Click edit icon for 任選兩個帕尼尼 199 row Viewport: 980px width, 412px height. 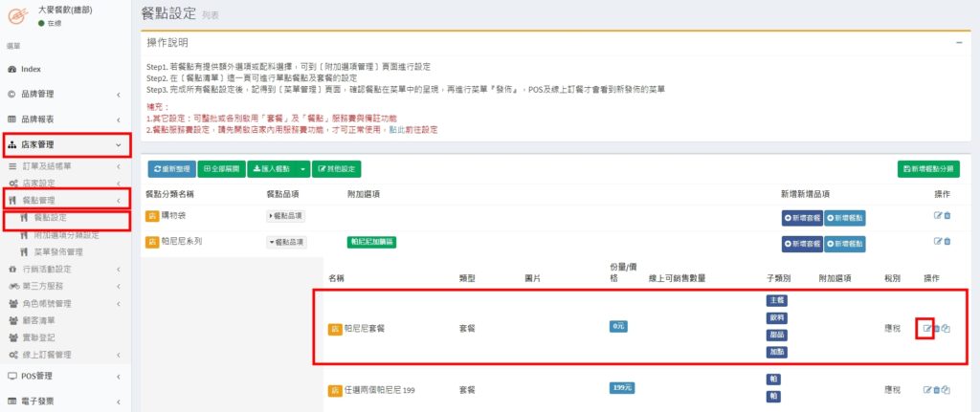(x=926, y=389)
